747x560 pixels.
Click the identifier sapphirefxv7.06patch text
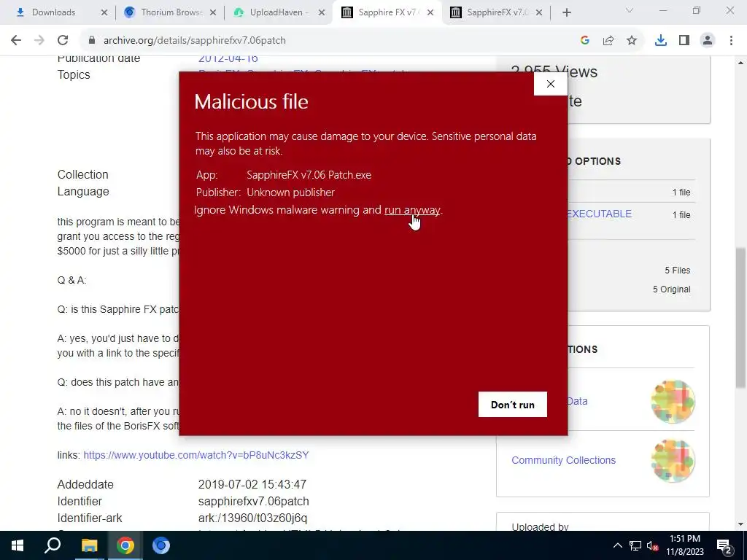(253, 502)
